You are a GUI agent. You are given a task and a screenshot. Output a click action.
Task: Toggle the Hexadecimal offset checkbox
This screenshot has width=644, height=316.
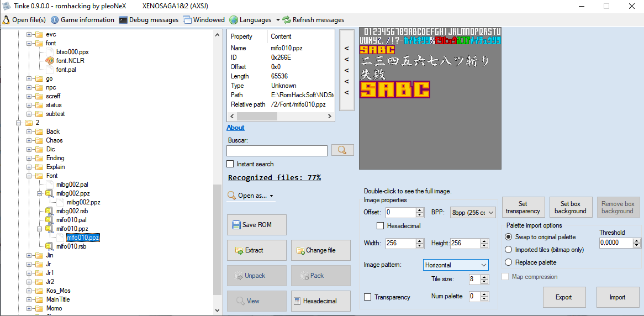pos(381,225)
